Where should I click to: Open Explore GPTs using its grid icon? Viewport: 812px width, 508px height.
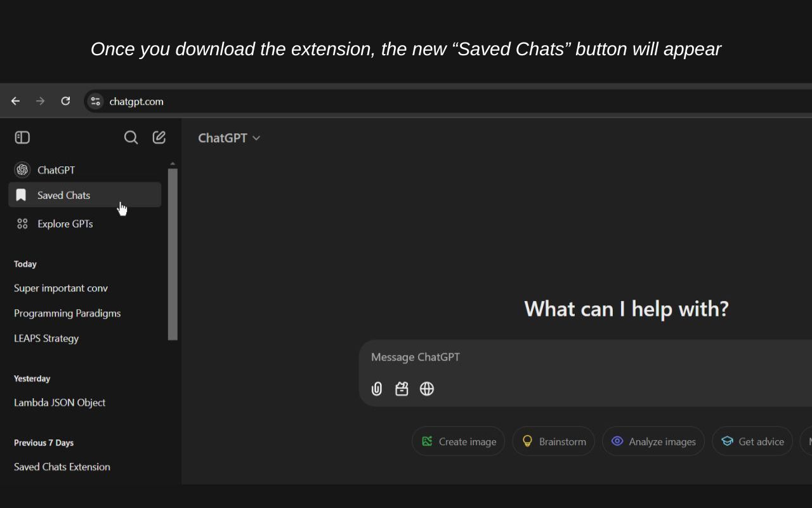22,224
